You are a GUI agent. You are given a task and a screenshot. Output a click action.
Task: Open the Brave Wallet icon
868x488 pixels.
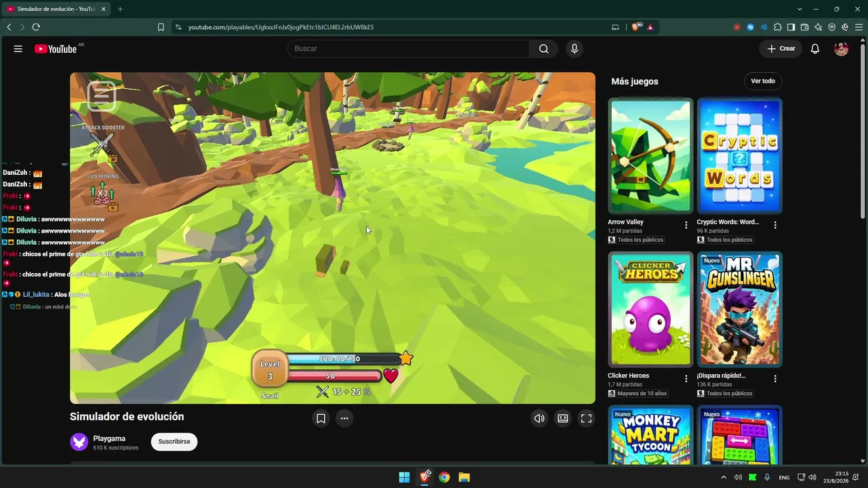click(x=805, y=27)
